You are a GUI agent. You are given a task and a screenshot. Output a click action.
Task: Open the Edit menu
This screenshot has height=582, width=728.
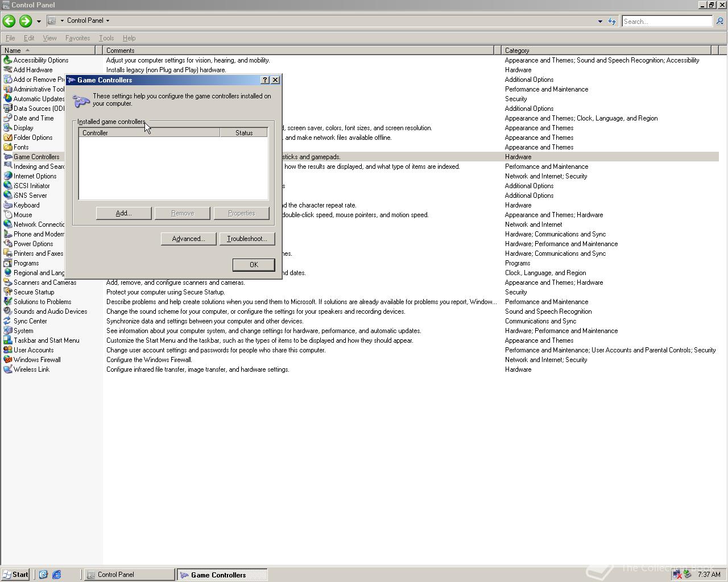pyautogui.click(x=29, y=38)
